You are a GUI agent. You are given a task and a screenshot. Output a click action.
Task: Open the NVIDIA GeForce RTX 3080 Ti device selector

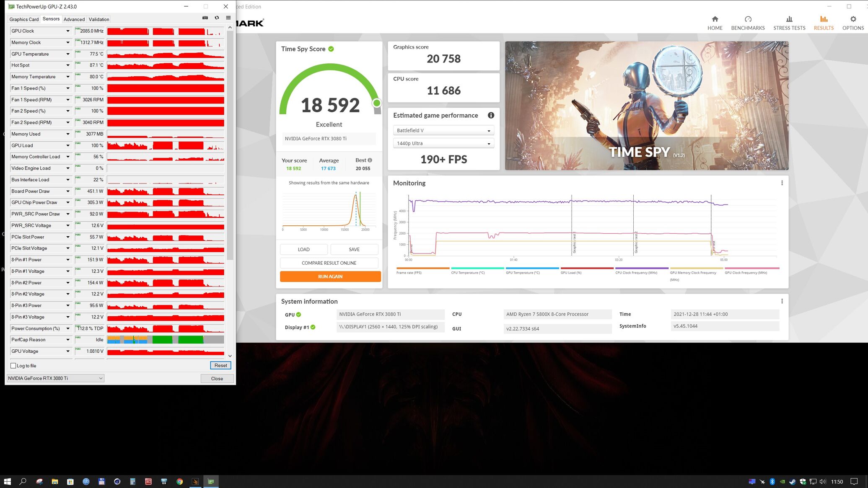[x=55, y=378]
